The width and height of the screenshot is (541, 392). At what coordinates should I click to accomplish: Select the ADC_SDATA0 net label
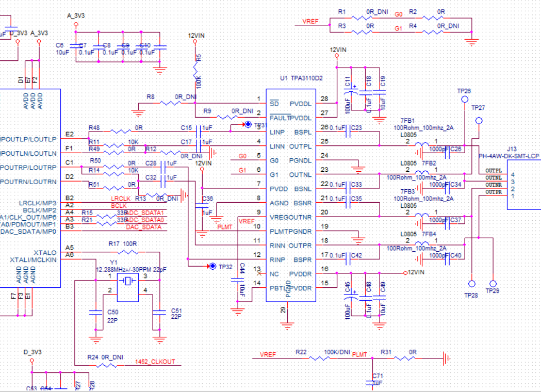pos(144,220)
